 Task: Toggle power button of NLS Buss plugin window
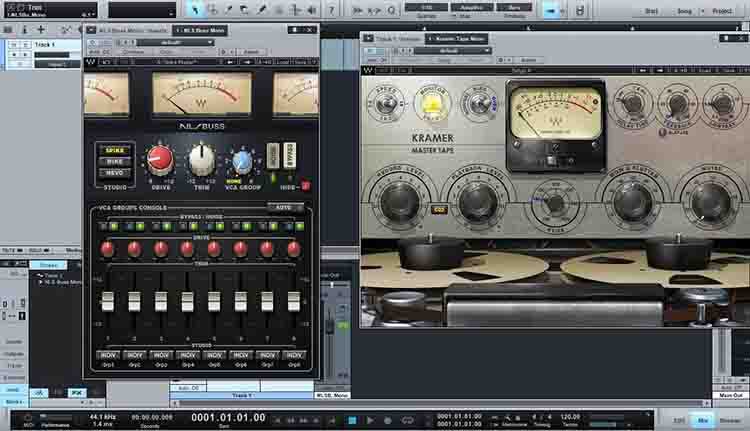point(92,43)
